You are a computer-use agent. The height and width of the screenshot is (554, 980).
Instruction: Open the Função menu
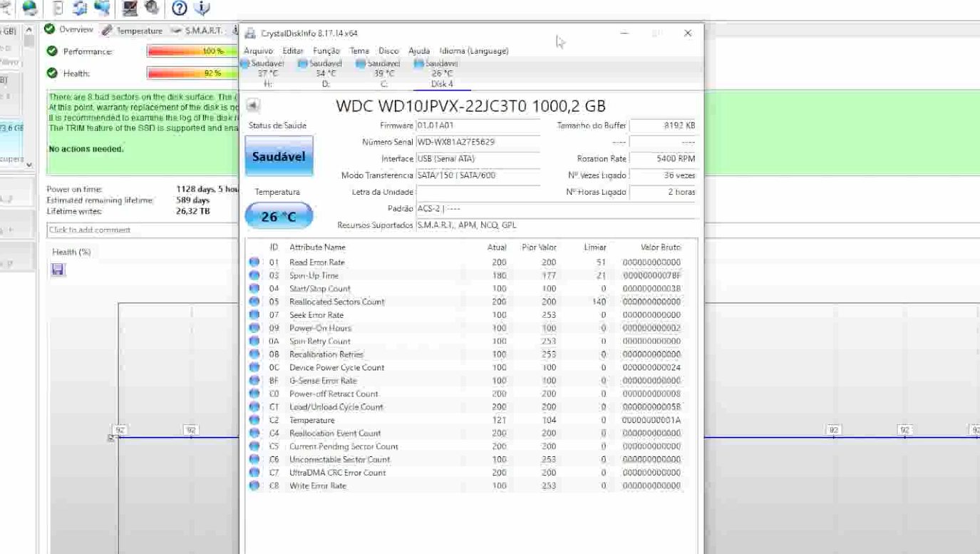(326, 51)
